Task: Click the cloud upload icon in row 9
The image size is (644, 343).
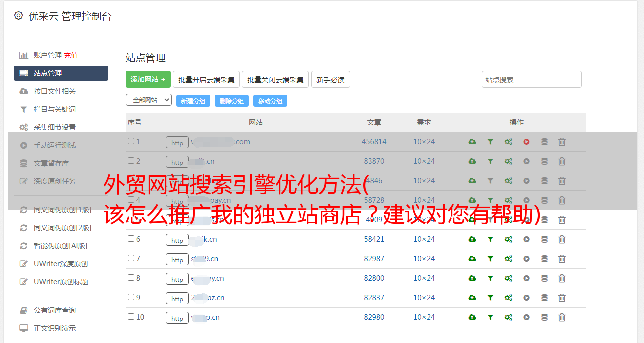Action: pyautogui.click(x=472, y=298)
